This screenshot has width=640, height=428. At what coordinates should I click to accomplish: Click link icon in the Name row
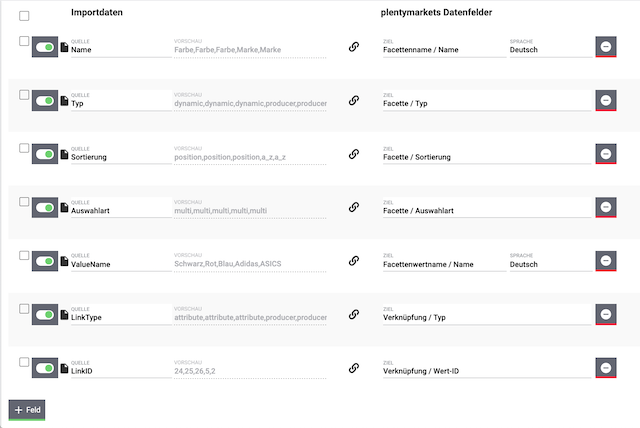coord(353,47)
